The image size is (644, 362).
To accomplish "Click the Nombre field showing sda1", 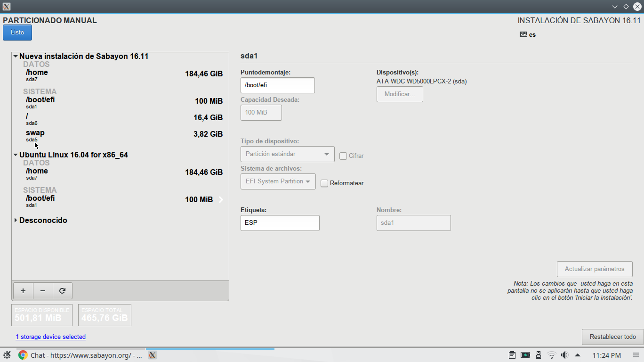I will click(x=413, y=223).
